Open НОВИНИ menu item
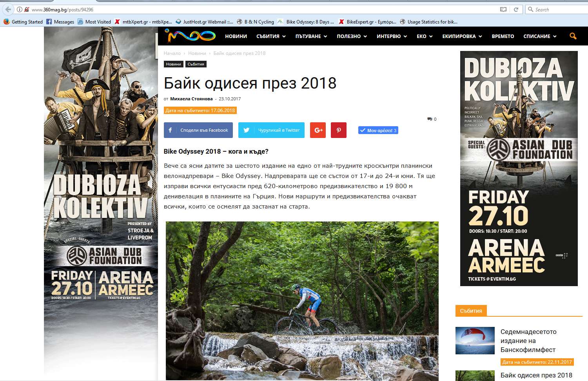The image size is (588, 381). coord(236,36)
